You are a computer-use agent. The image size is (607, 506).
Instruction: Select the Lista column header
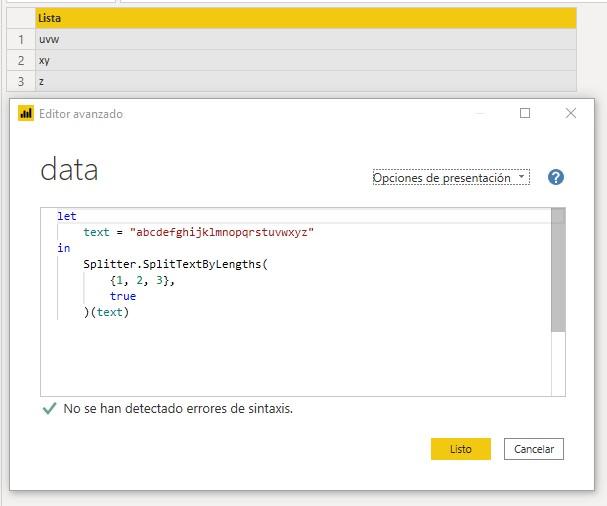(305, 18)
